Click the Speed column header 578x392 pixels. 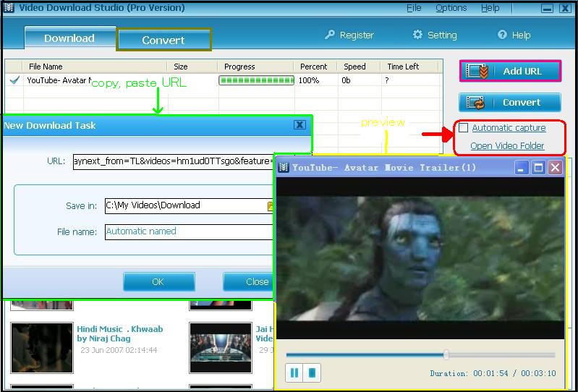(x=359, y=67)
